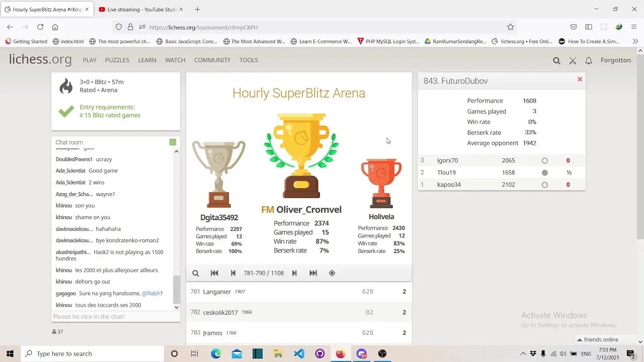Close the Hourly SuperBlitz Arena tab
This screenshot has height=362, width=644.
87,10
